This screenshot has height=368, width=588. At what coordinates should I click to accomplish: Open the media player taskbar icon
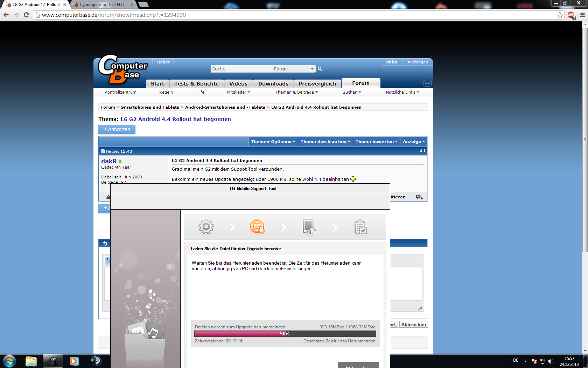[74, 361]
